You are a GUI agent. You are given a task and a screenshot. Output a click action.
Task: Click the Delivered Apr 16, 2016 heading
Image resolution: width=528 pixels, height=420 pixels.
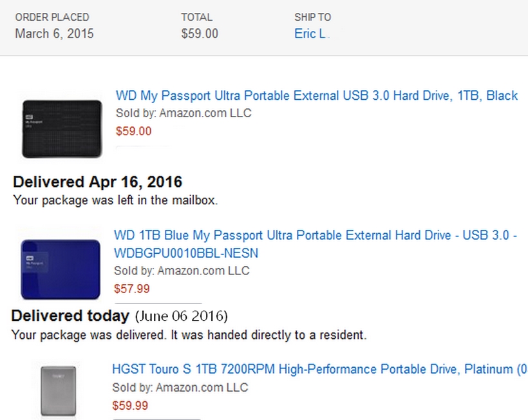(x=97, y=182)
